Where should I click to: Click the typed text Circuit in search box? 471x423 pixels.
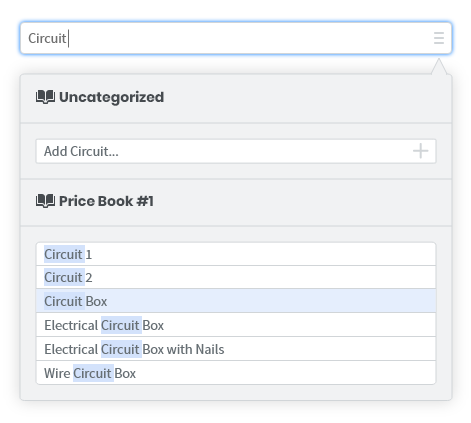coord(47,38)
